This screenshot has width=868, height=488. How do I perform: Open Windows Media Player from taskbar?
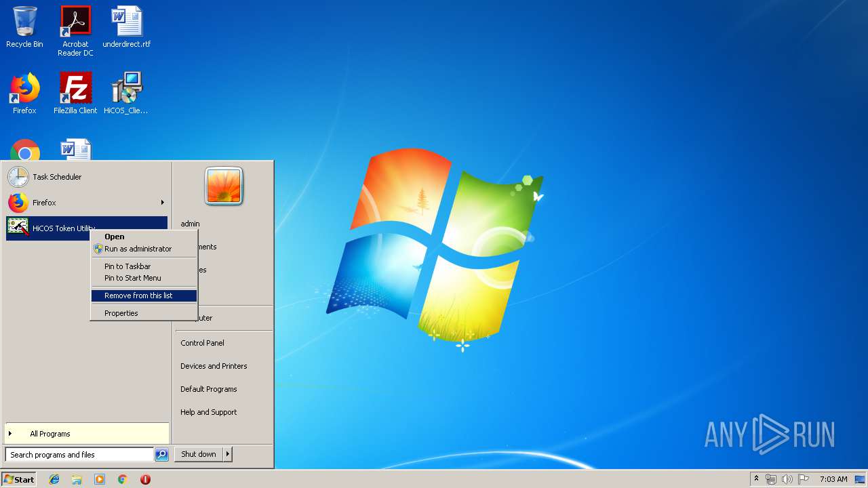pyautogui.click(x=100, y=479)
